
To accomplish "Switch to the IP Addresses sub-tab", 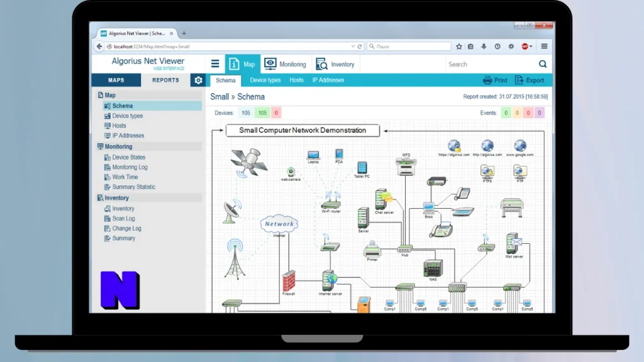I will point(328,80).
